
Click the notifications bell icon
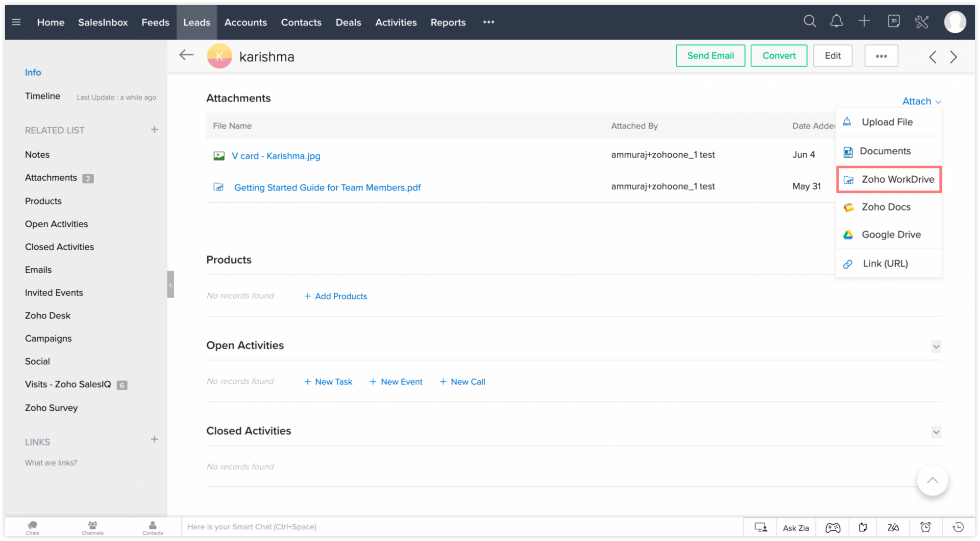tap(836, 21)
